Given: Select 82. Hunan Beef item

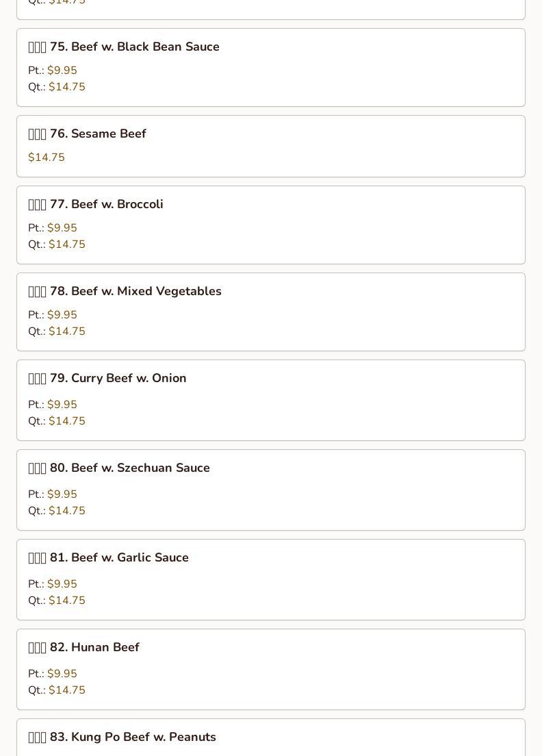Looking at the screenshot, I should point(271,669).
